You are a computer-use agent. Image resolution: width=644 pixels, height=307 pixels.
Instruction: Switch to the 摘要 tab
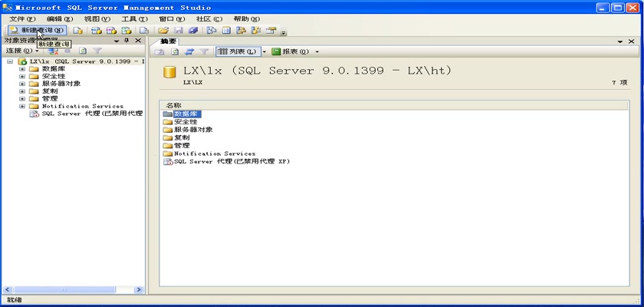pos(168,41)
